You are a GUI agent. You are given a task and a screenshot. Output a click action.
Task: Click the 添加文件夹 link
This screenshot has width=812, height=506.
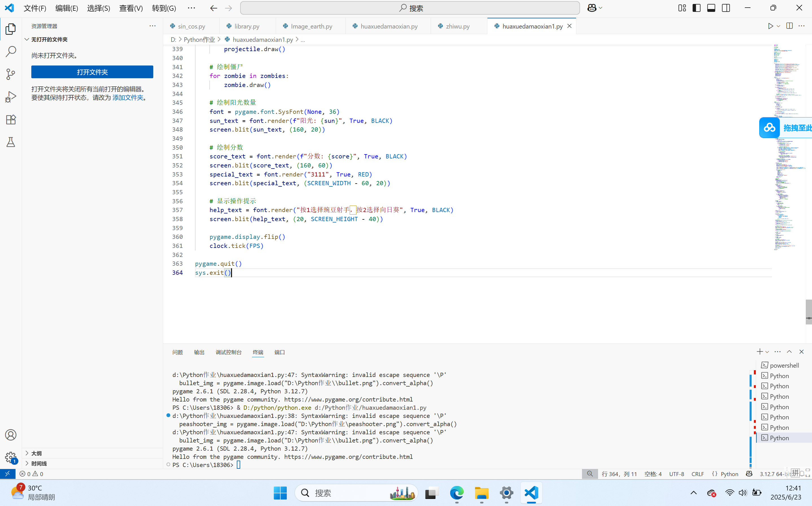click(127, 97)
